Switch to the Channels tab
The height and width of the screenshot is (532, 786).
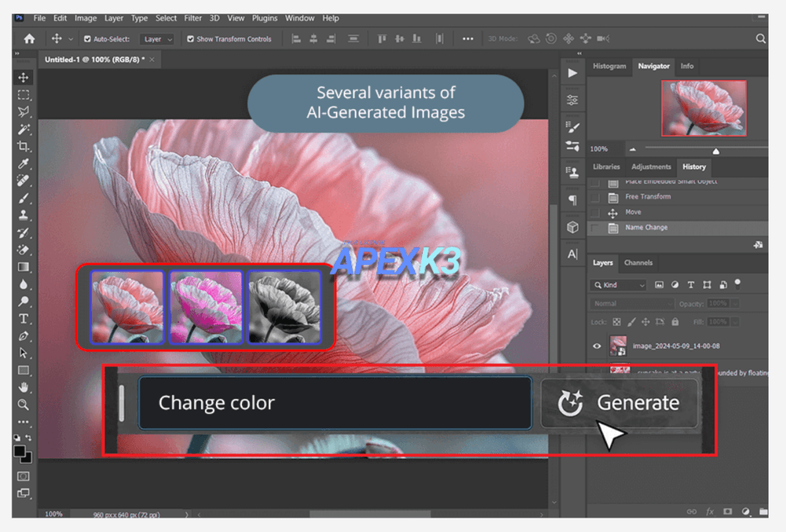[x=638, y=262]
